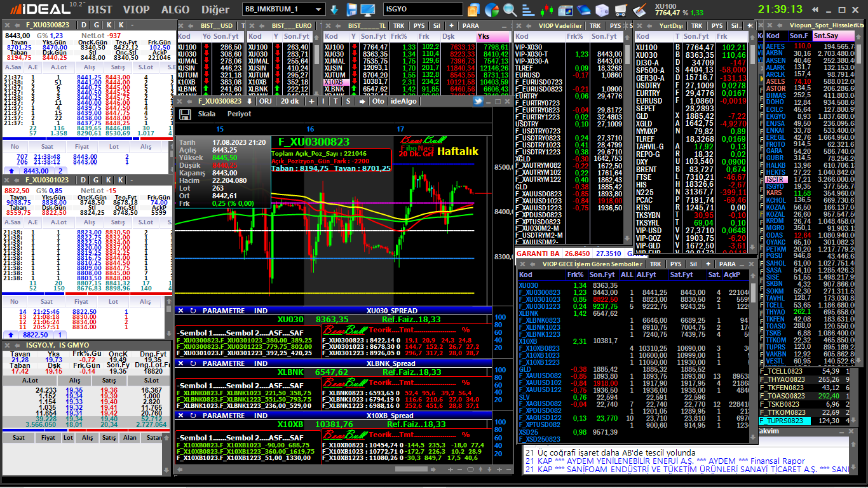Toggle the T button in chart toolbar
868x488 pixels.
336,101
